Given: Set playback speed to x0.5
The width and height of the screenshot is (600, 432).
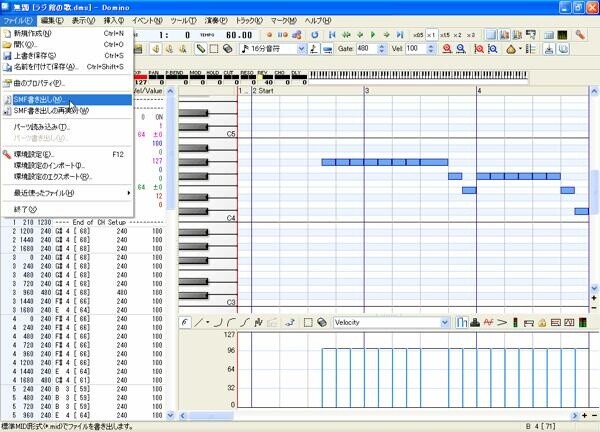Looking at the screenshot, I should [418, 35].
